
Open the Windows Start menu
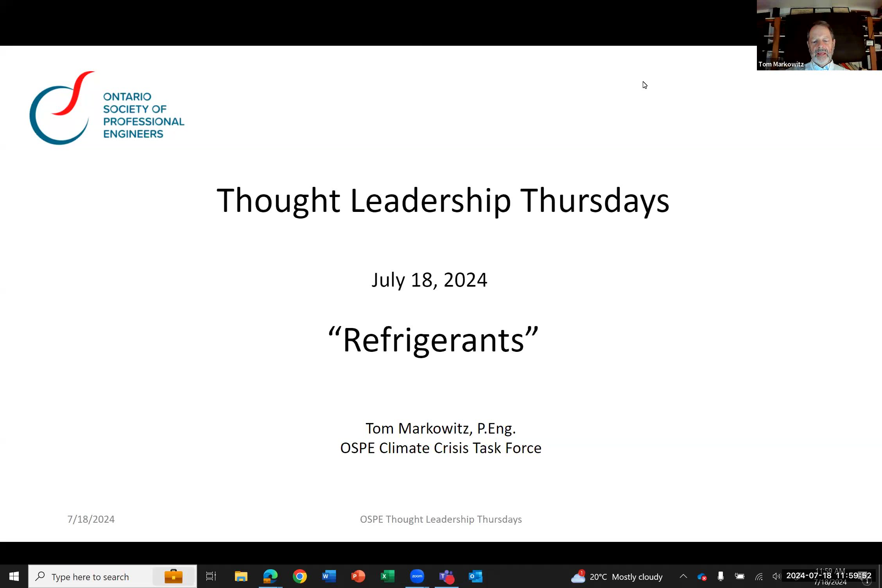tap(14, 576)
